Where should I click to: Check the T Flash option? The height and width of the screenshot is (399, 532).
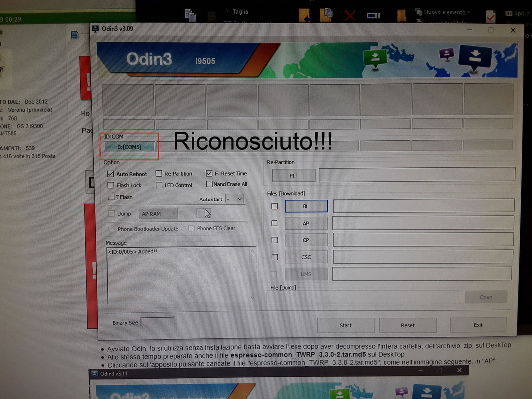(x=111, y=197)
